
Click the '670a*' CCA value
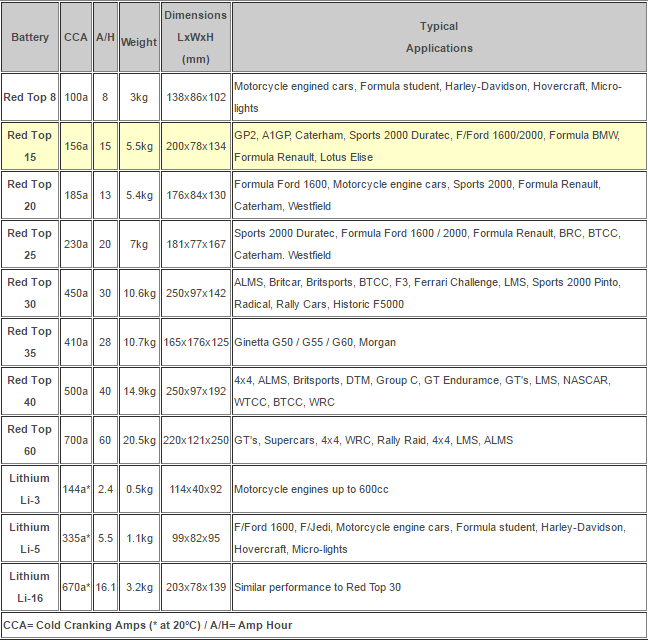pyautogui.click(x=76, y=587)
